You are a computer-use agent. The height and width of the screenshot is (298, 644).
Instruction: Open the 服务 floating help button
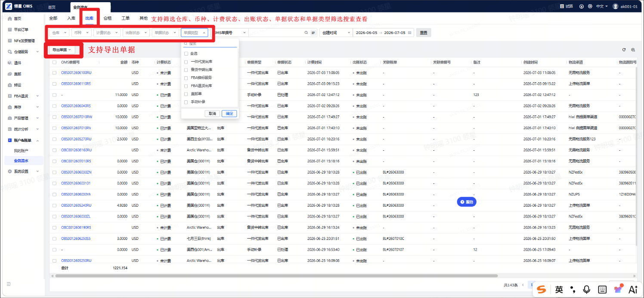(467, 202)
